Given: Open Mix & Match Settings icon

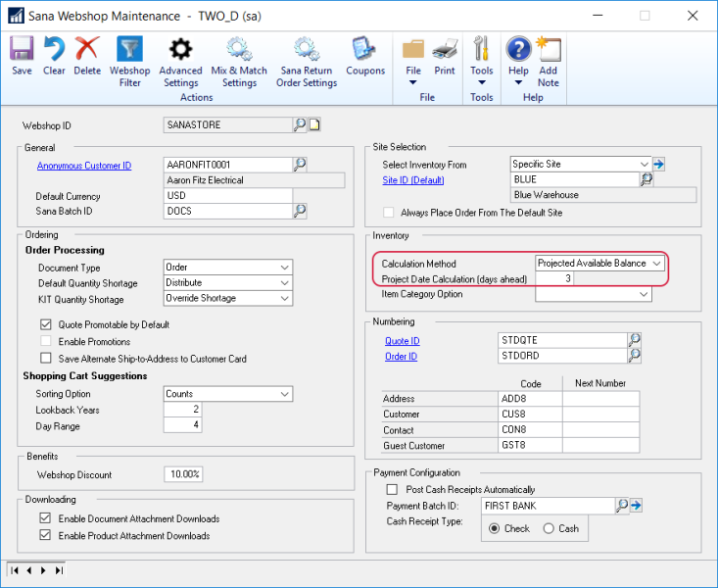Looking at the screenshot, I should coord(239,49).
